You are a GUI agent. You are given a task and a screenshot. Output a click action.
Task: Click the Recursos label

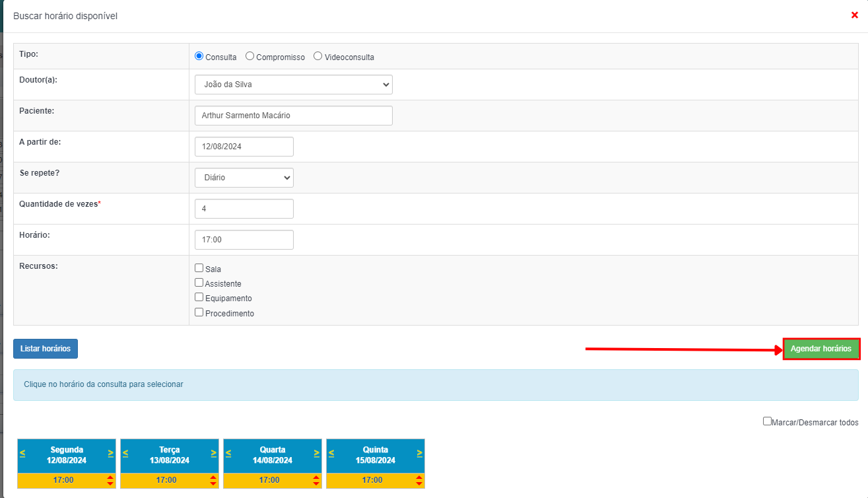click(x=39, y=266)
